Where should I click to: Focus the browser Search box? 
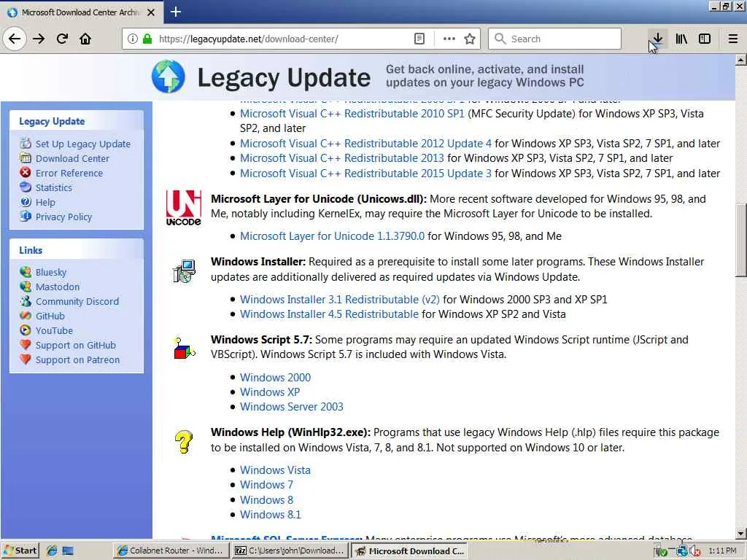coord(554,39)
